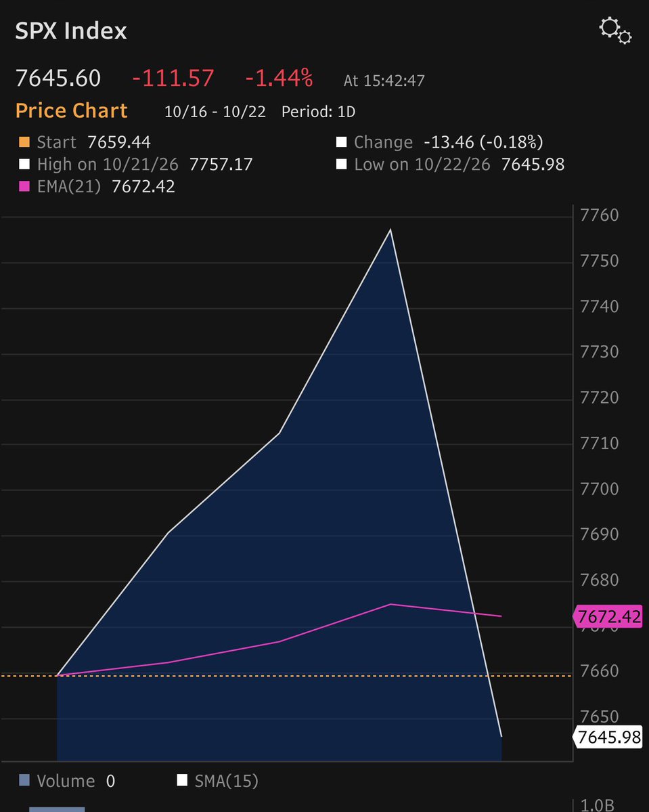This screenshot has width=649, height=812.
Task: Click the timestamp At 15:42:47
Action: [384, 81]
